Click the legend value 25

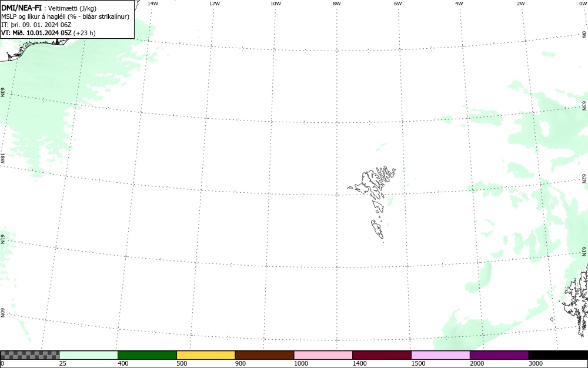coord(63,363)
